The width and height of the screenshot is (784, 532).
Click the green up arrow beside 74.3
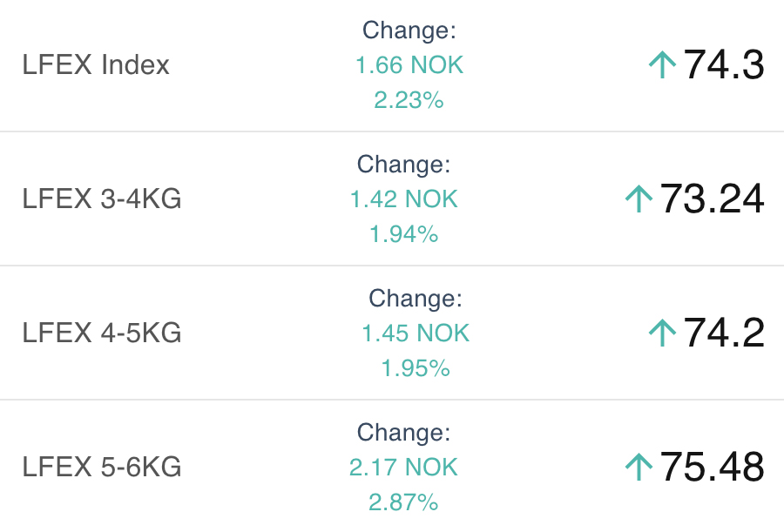pos(663,65)
